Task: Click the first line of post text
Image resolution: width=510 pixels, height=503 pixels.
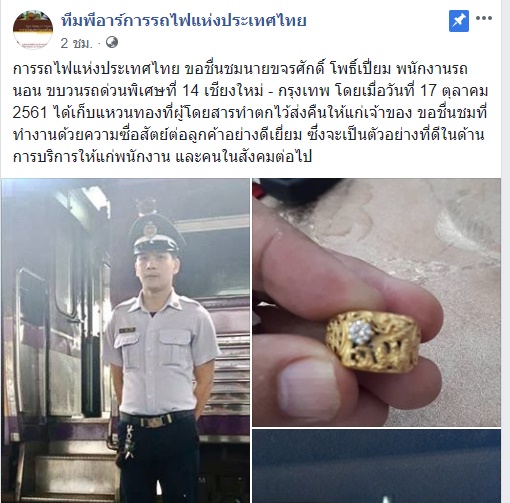Action: point(240,69)
